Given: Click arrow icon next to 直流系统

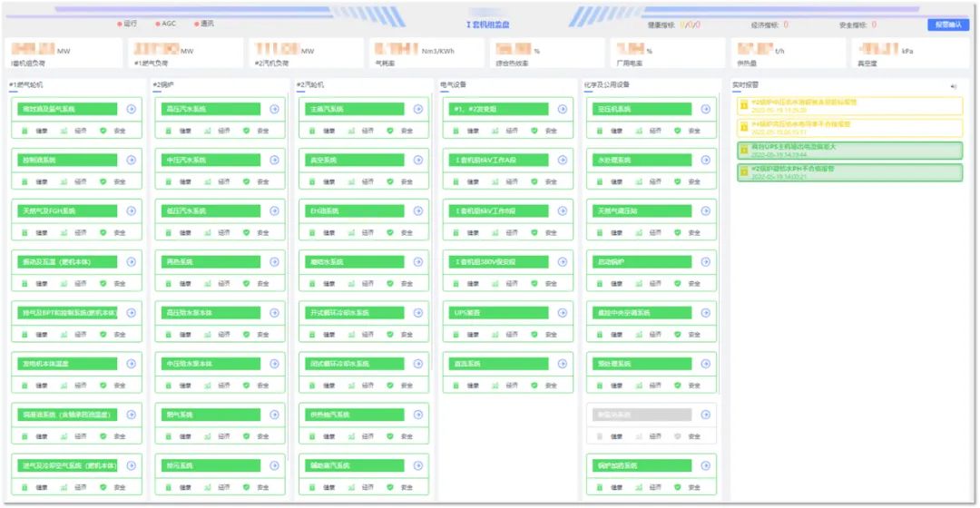Looking at the screenshot, I should tap(562, 364).
